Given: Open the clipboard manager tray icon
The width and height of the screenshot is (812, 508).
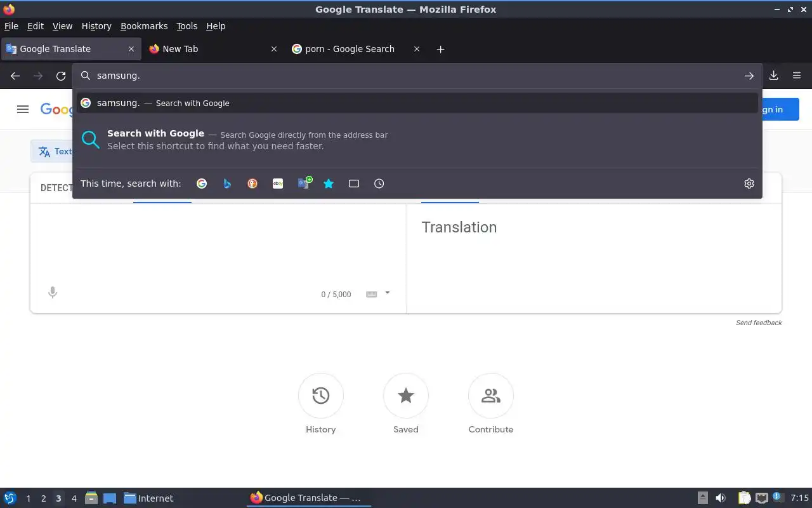Looking at the screenshot, I should click(744, 498).
